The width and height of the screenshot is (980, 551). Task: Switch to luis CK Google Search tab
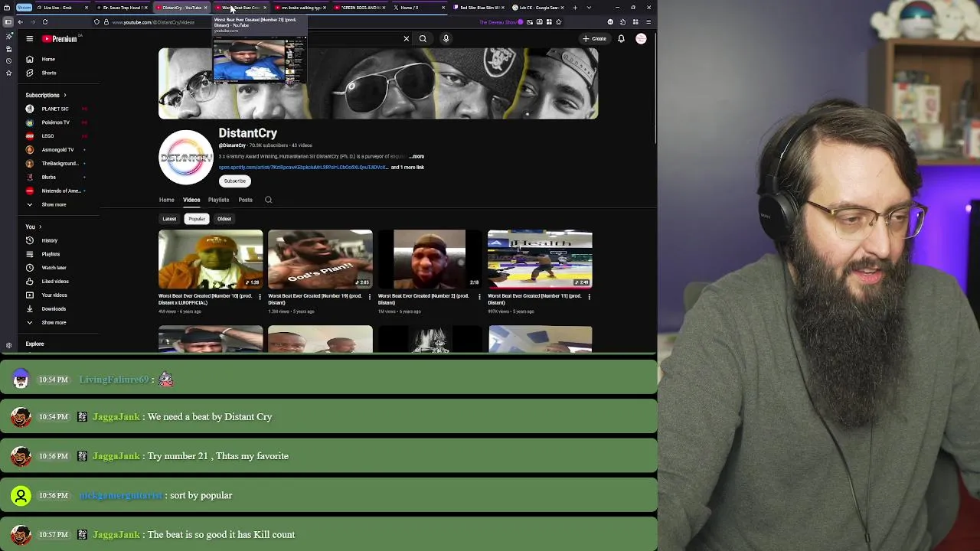(x=536, y=8)
